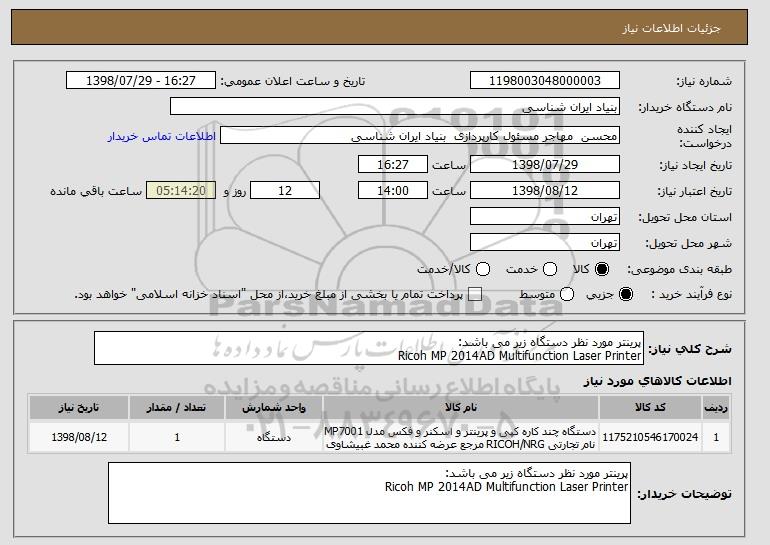Click the ایجاد کننده درخواست label
770x545 pixels.
[x=704, y=136]
